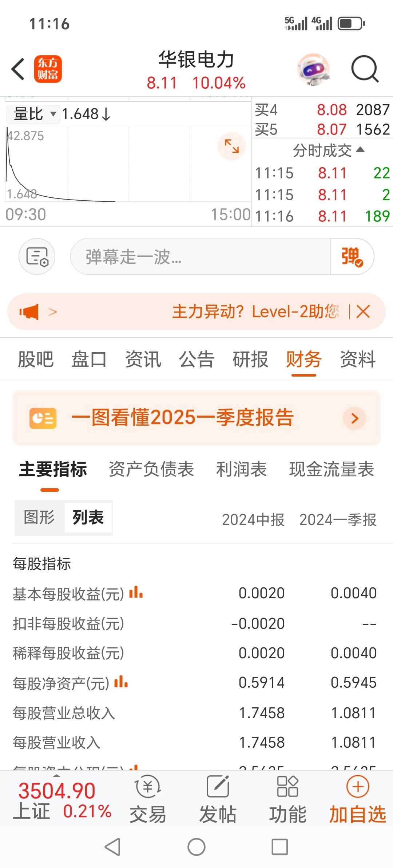Open the 主力异动 Level-2 banner link
393x868 pixels.
pos(255,312)
